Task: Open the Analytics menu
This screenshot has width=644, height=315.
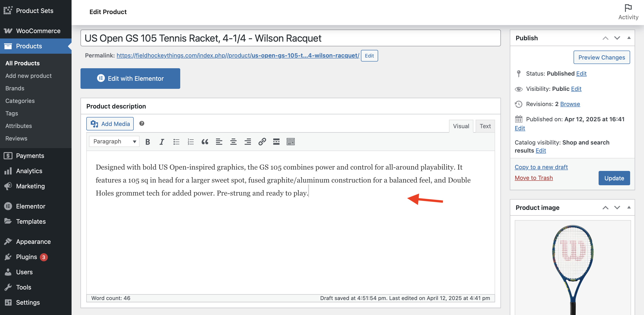Action: click(x=36, y=171)
